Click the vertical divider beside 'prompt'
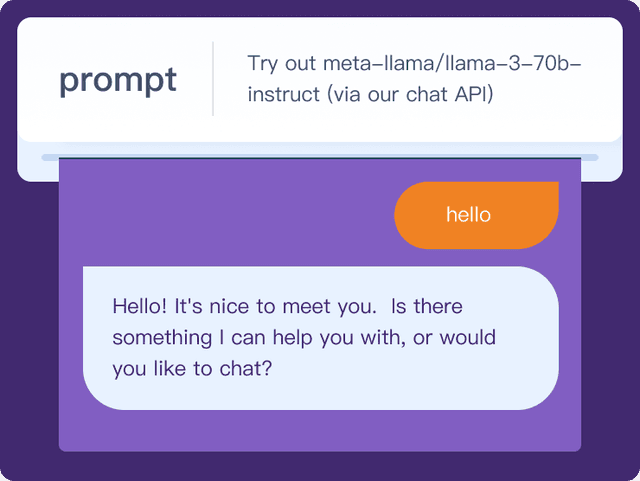The image size is (640, 481). click(x=213, y=79)
